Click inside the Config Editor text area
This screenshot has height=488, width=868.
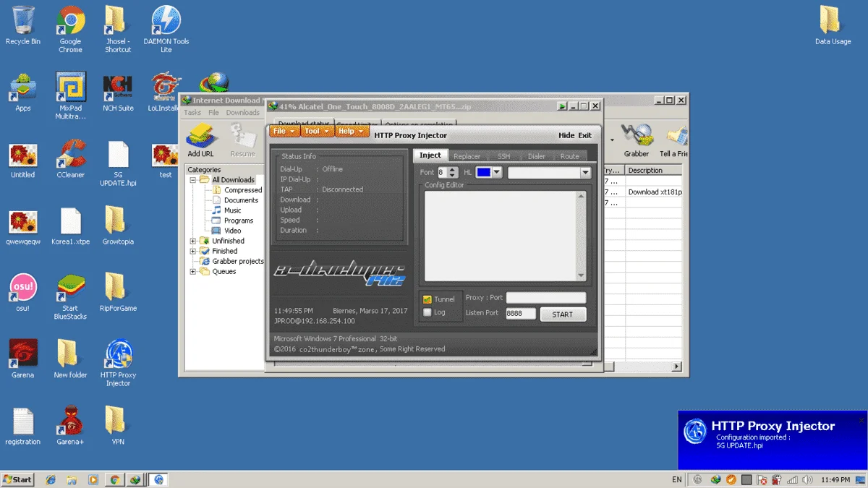coord(501,236)
